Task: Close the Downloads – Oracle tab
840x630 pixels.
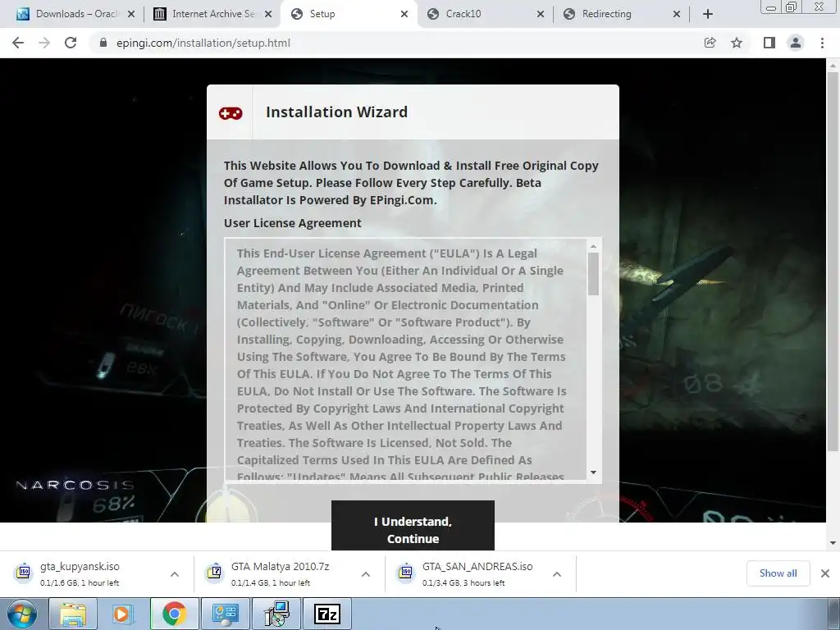Action: click(130, 14)
